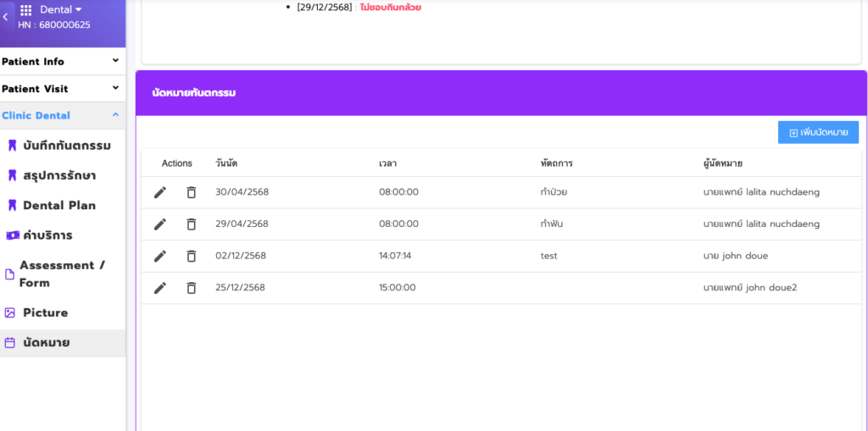Edit the 02/12/2568 test appointment
Image resolution: width=868 pixels, height=431 pixels.
coord(160,256)
